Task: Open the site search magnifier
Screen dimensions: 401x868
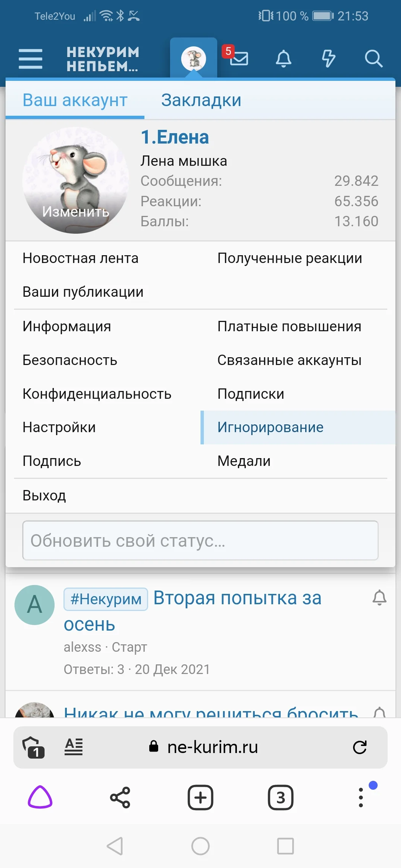Action: click(x=374, y=59)
